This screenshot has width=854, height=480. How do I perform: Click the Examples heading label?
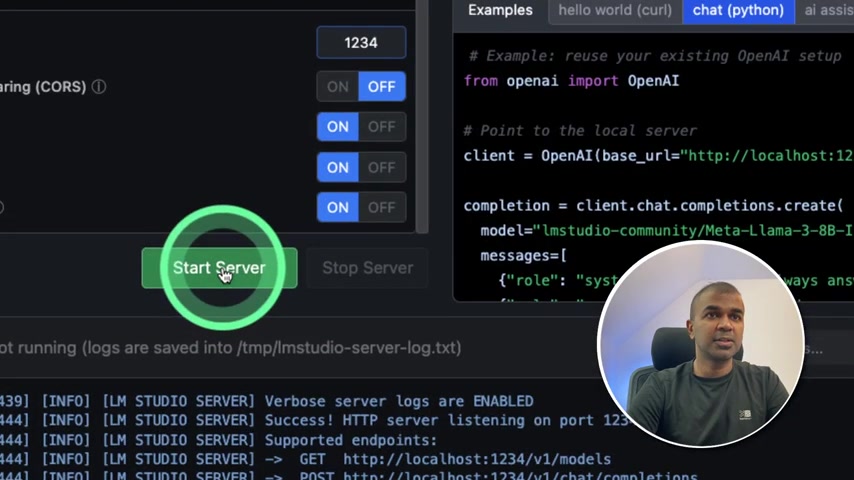point(500,10)
